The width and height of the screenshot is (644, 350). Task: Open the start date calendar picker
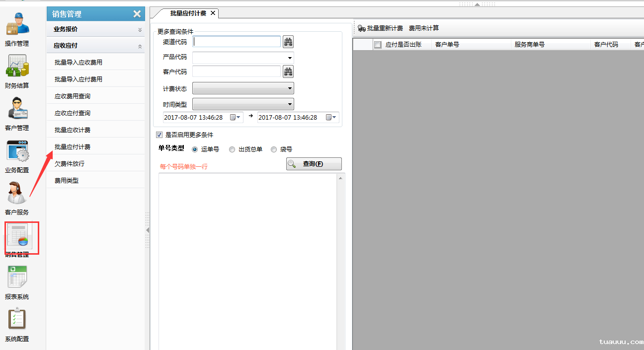(x=233, y=117)
